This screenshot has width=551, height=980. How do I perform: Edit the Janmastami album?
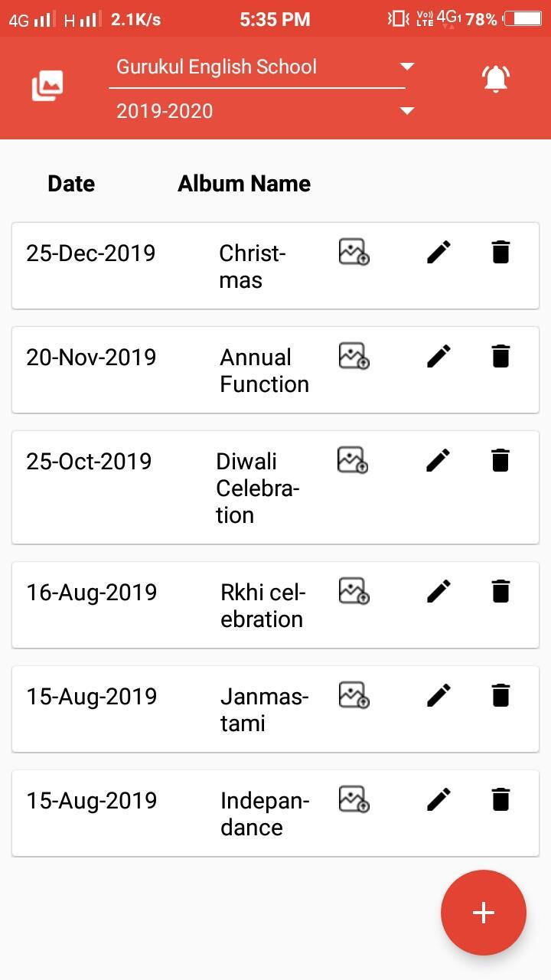tap(439, 695)
